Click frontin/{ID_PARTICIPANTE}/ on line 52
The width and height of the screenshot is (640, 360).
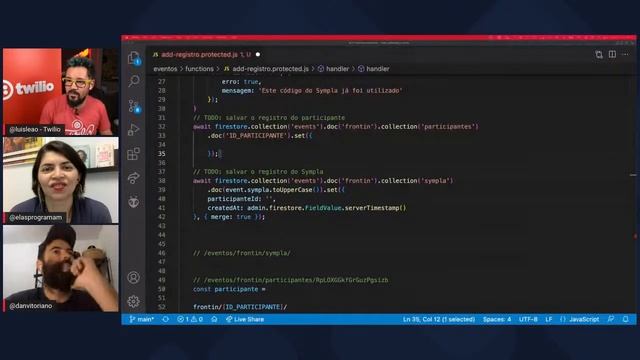(x=240, y=307)
